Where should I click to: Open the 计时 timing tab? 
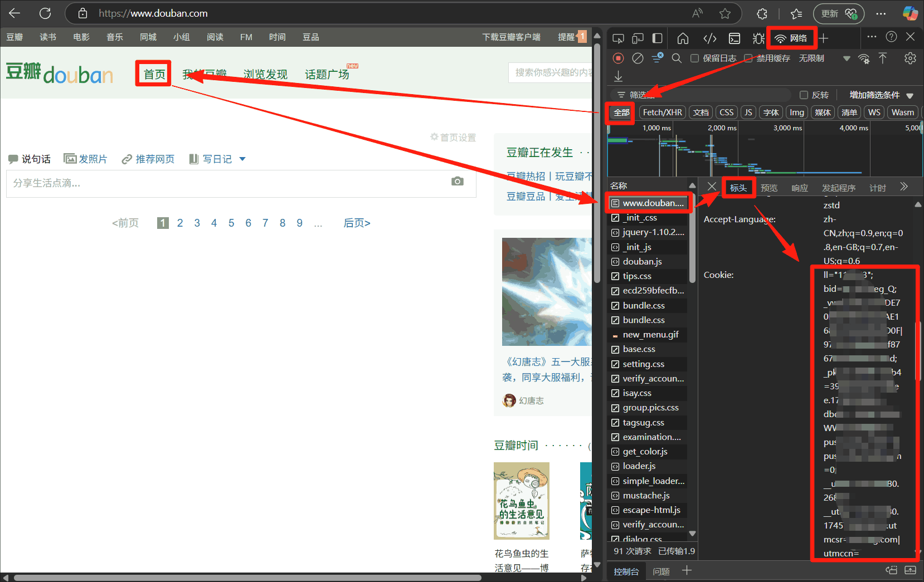pyautogui.click(x=878, y=188)
